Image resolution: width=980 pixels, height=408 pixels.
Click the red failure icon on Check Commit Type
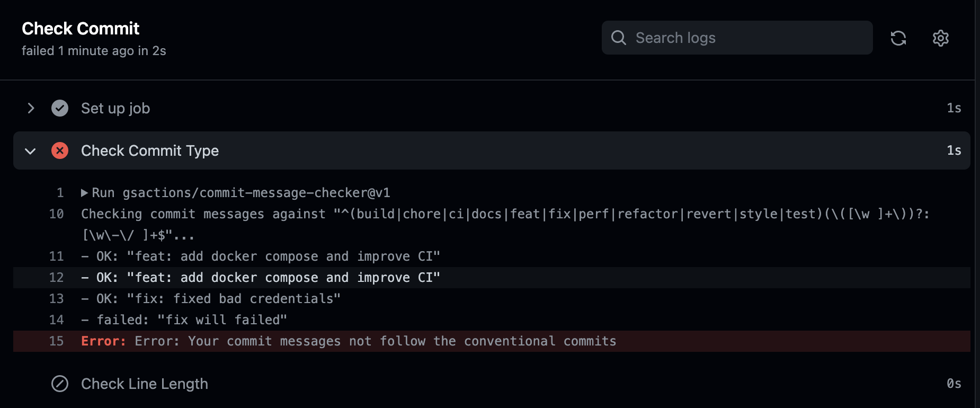click(x=60, y=150)
